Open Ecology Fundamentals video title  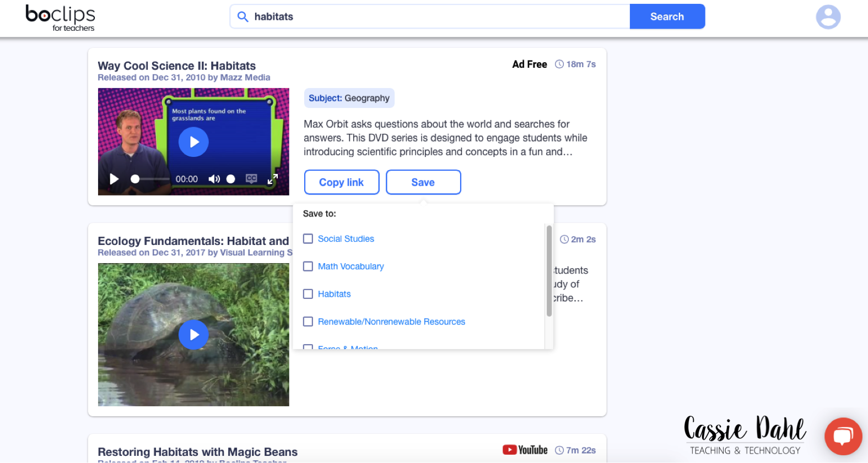[x=193, y=241]
